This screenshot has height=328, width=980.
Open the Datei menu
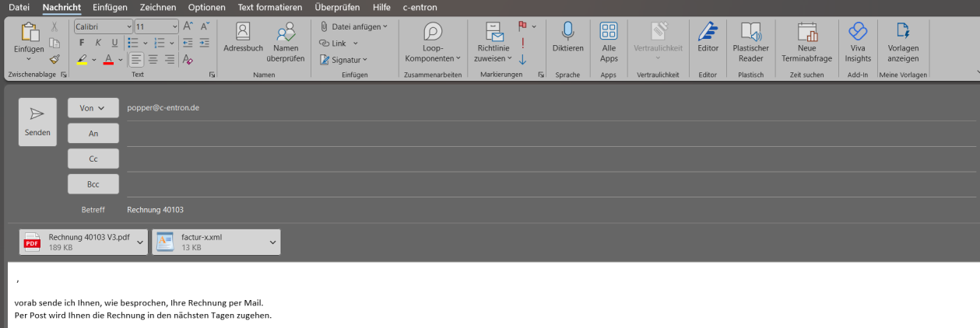pos(19,7)
